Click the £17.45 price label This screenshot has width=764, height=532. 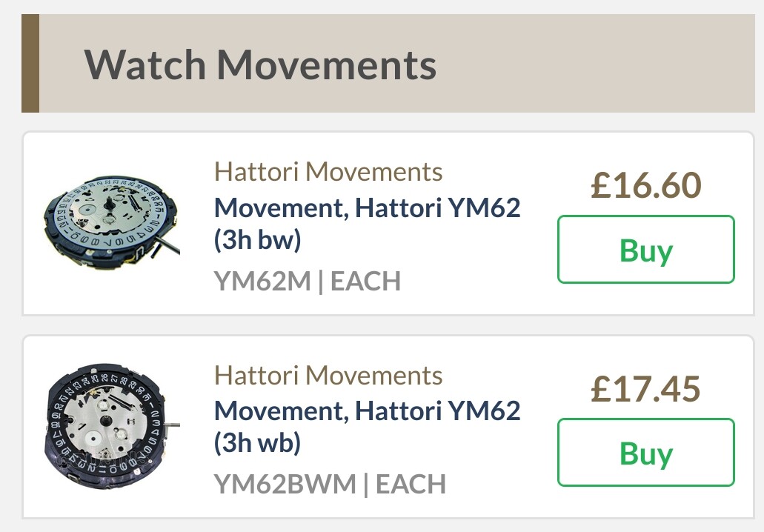[x=645, y=389]
